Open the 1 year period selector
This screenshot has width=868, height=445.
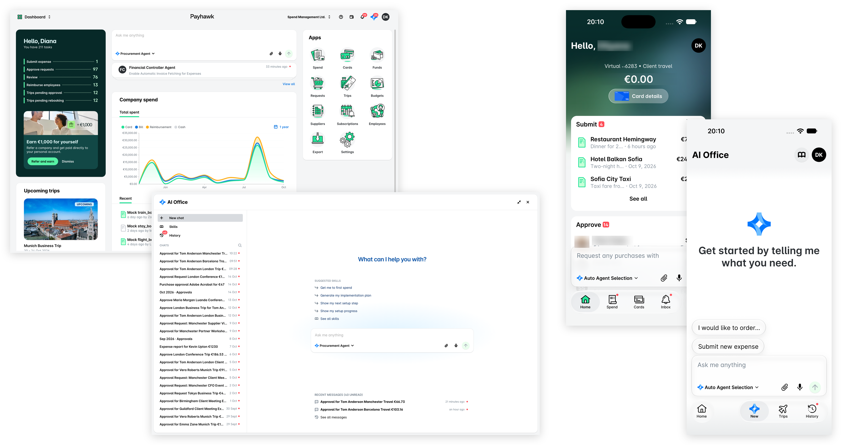point(281,127)
